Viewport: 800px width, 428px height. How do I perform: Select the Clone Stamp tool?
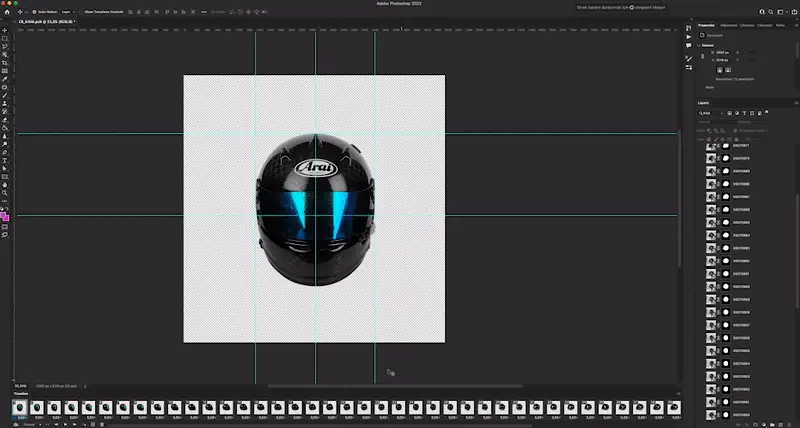(x=5, y=104)
